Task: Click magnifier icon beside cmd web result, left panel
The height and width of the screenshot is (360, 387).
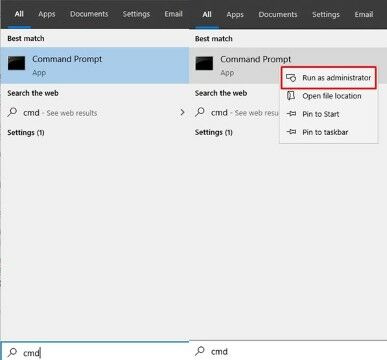Action: pyautogui.click(x=12, y=112)
